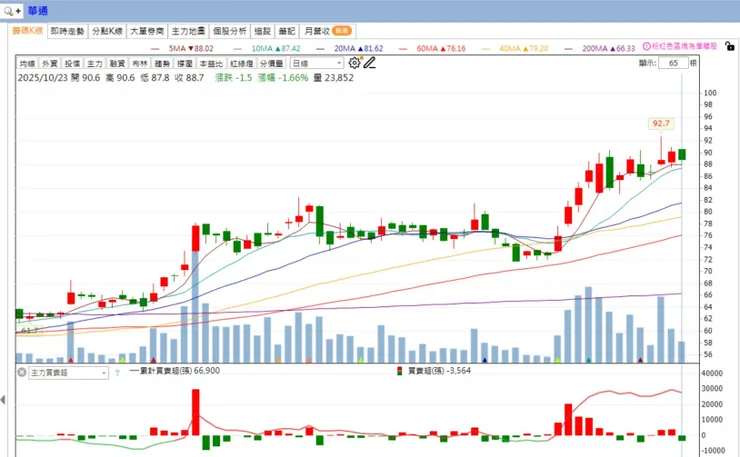Click the blue question mark help icon

point(117,373)
